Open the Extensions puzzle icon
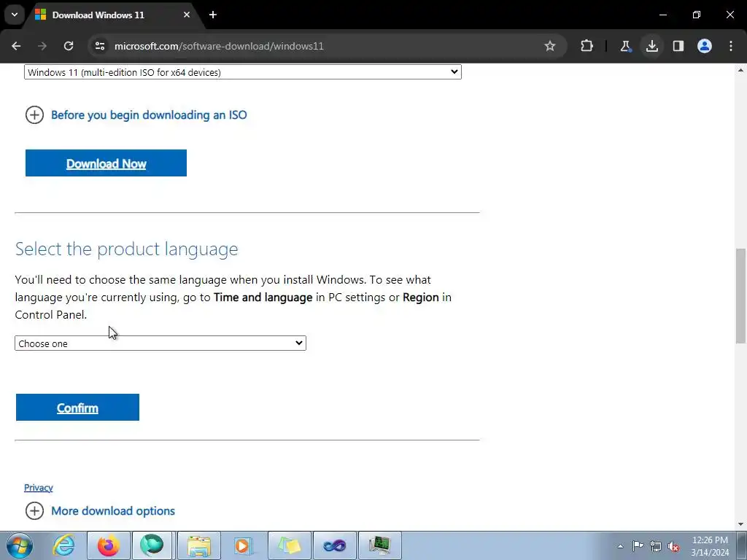 coord(587,46)
